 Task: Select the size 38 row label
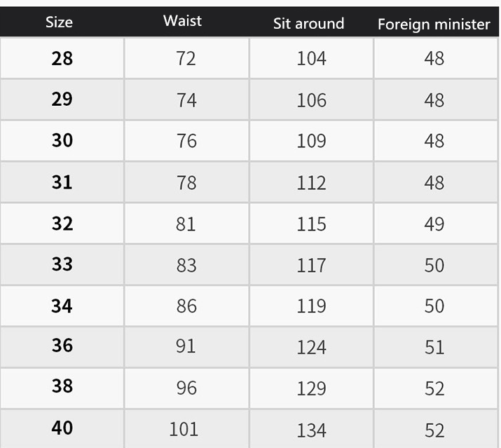pos(62,387)
